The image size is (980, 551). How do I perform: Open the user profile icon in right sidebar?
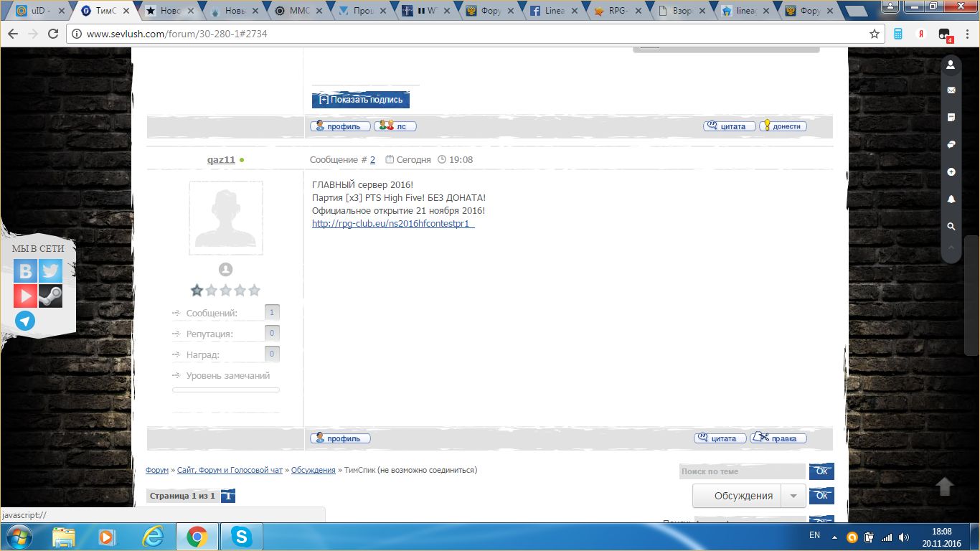951,65
